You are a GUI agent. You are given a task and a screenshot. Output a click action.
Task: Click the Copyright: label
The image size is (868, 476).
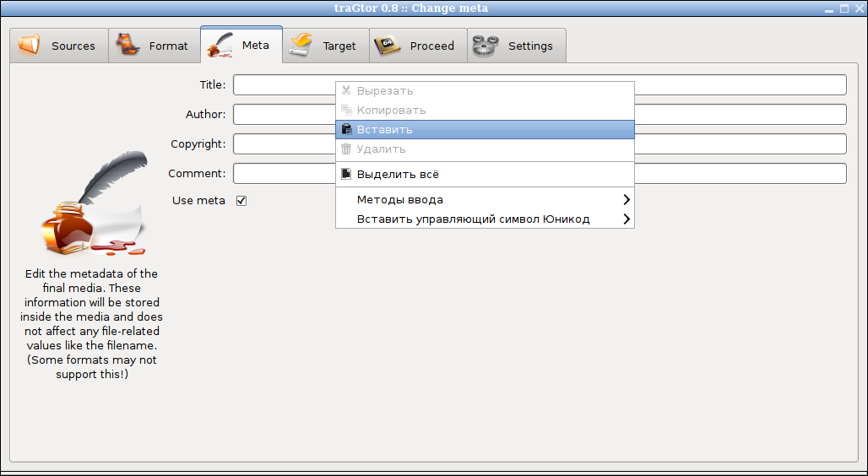point(198,144)
